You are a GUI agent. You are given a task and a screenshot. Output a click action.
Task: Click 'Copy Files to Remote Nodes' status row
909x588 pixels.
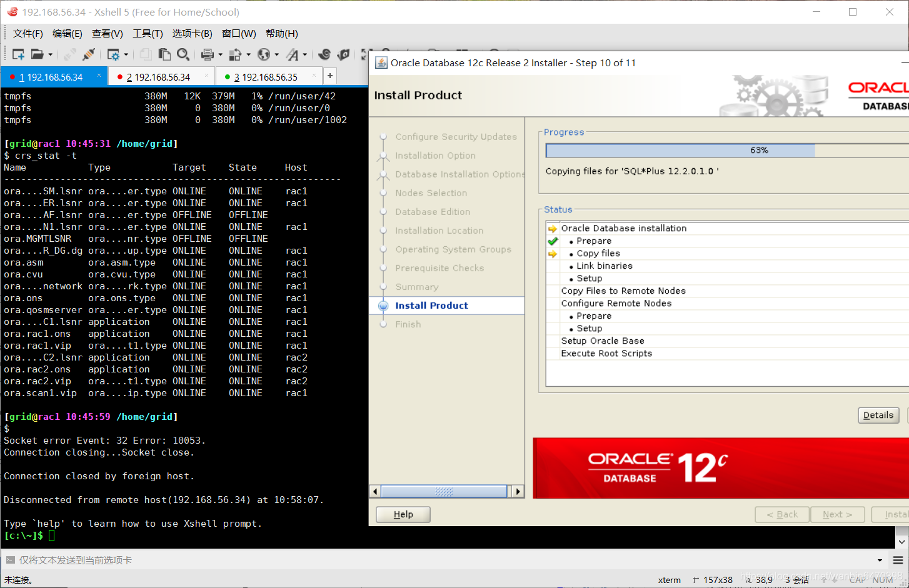pyautogui.click(x=727, y=291)
